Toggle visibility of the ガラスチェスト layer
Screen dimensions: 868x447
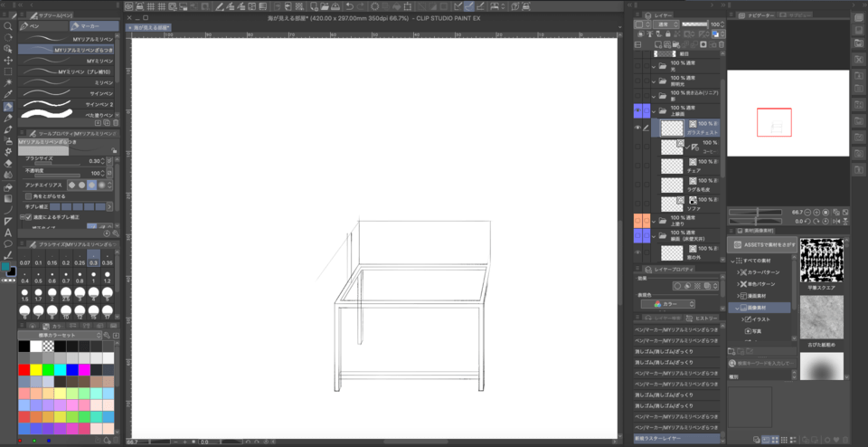coord(638,128)
